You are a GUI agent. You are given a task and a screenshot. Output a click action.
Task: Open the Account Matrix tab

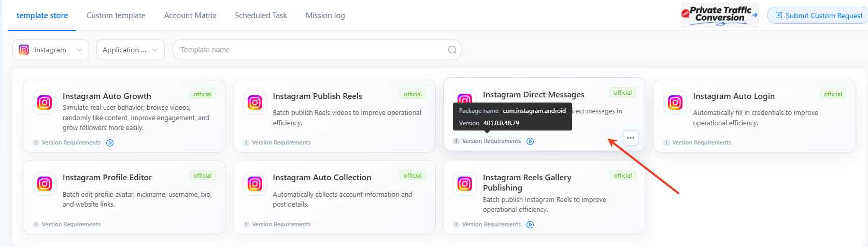point(190,16)
